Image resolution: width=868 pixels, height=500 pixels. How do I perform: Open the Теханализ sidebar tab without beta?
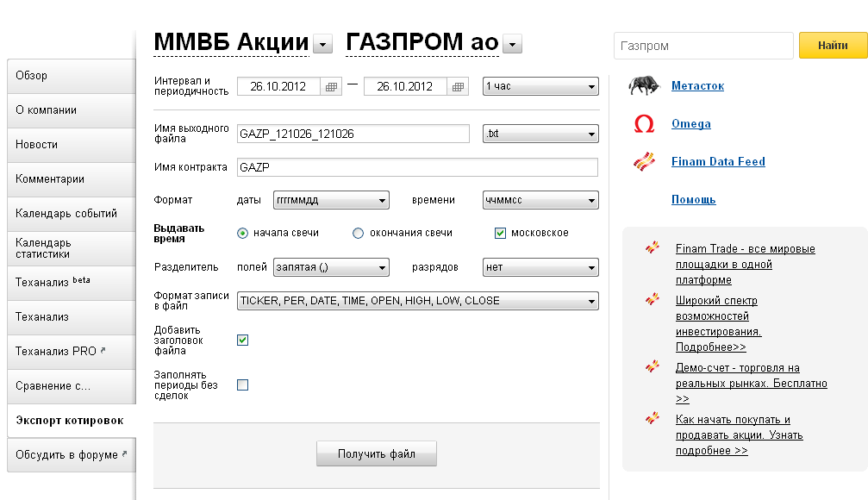[72, 316]
